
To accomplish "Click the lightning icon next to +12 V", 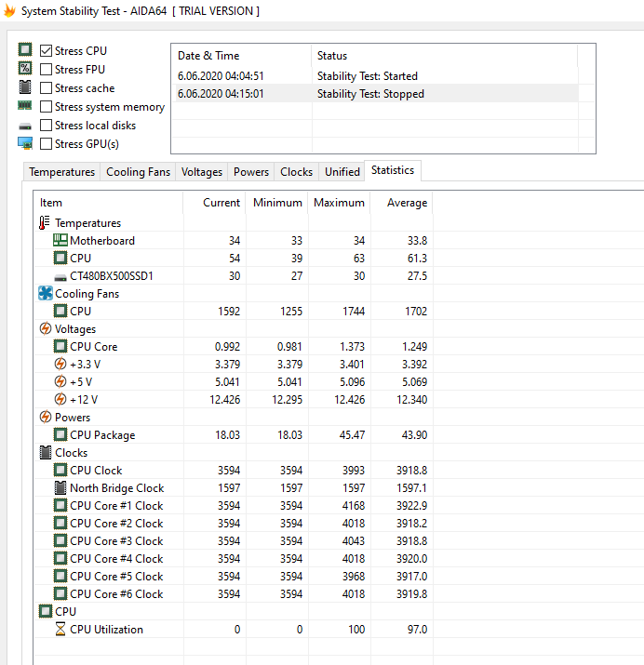I will pyautogui.click(x=60, y=400).
